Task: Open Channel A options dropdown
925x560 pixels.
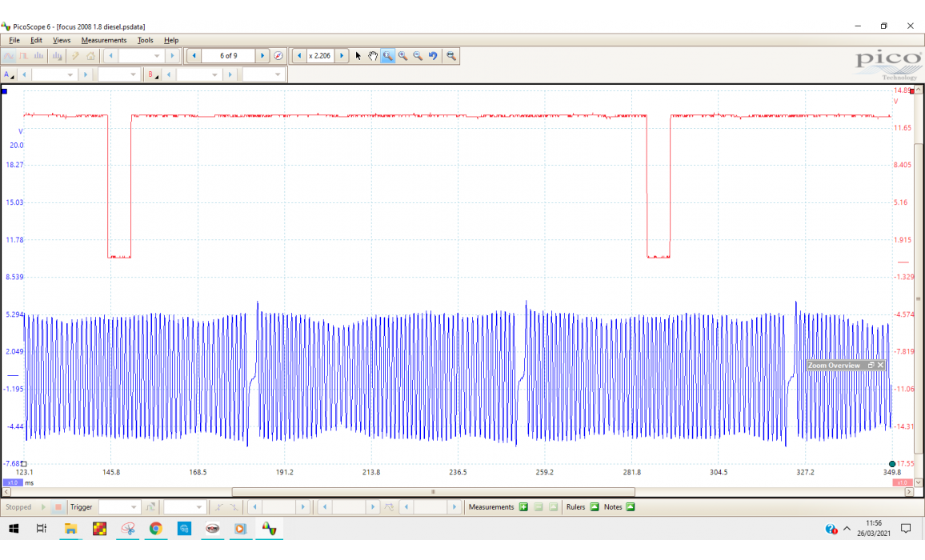Action: (x=9, y=74)
